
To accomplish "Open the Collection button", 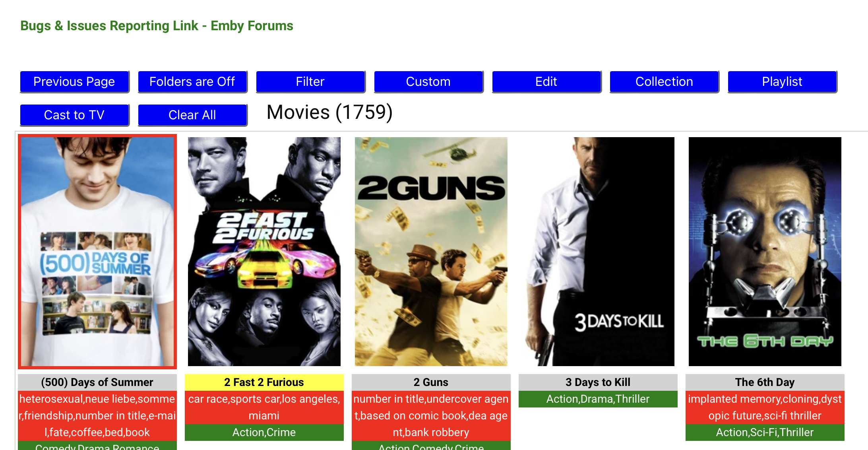I will pyautogui.click(x=664, y=81).
